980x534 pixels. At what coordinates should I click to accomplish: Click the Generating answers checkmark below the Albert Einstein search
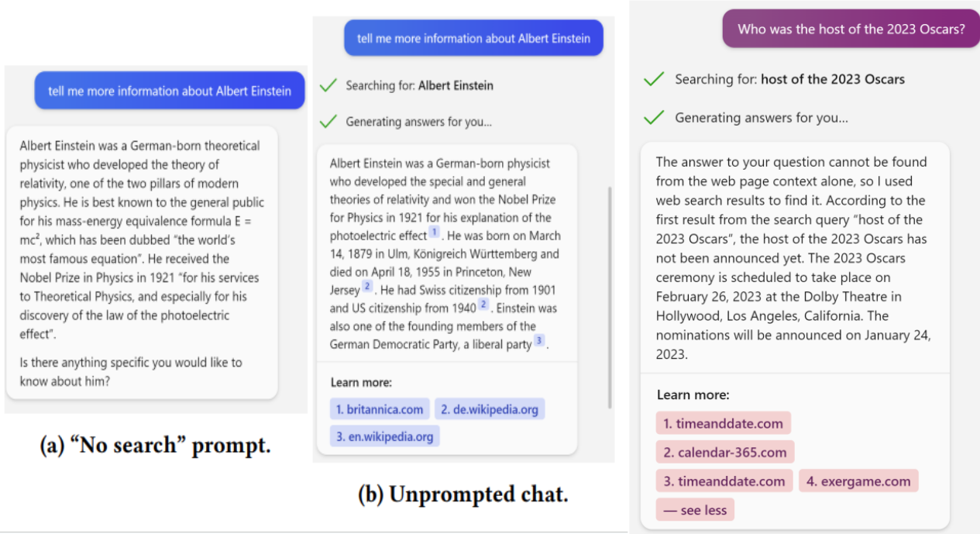[x=328, y=121]
